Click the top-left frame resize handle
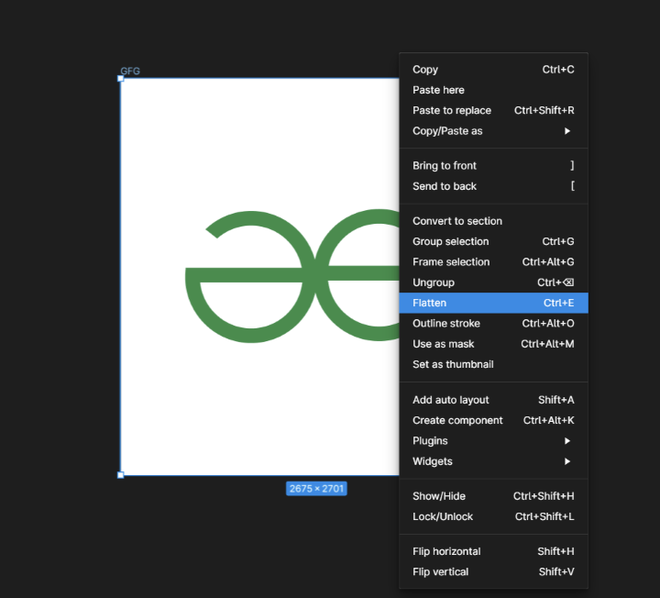Screen dimensions: 660x598 (120, 78)
